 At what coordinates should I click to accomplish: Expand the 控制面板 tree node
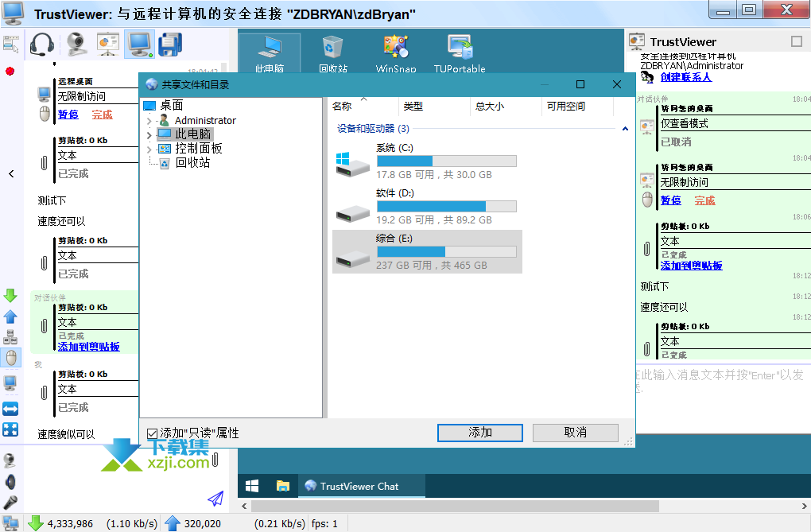click(149, 149)
